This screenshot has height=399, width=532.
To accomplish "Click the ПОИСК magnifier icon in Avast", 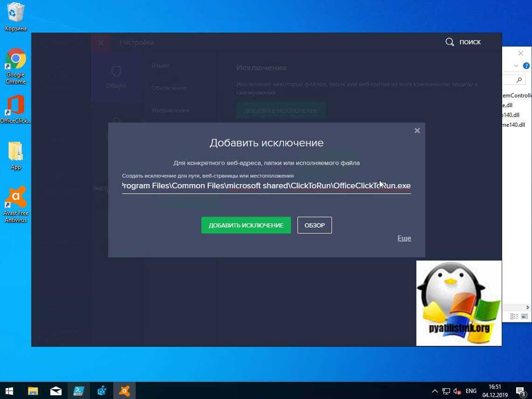I will (x=449, y=42).
